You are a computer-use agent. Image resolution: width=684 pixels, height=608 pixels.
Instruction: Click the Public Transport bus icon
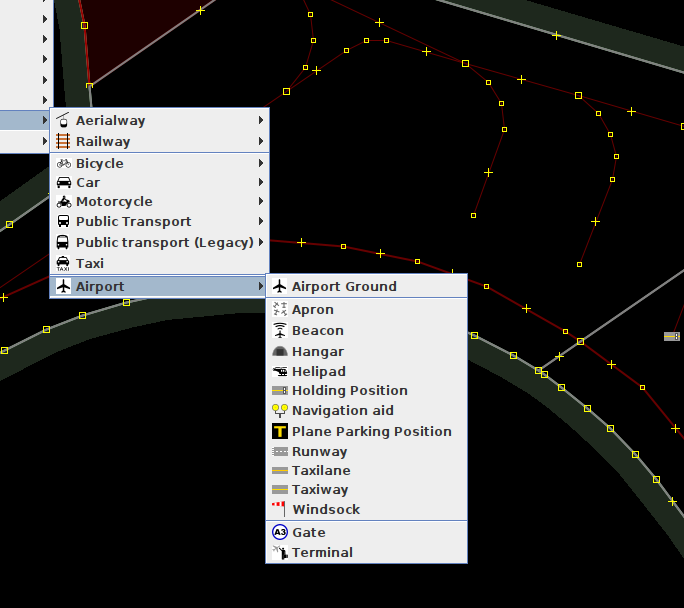(63, 221)
